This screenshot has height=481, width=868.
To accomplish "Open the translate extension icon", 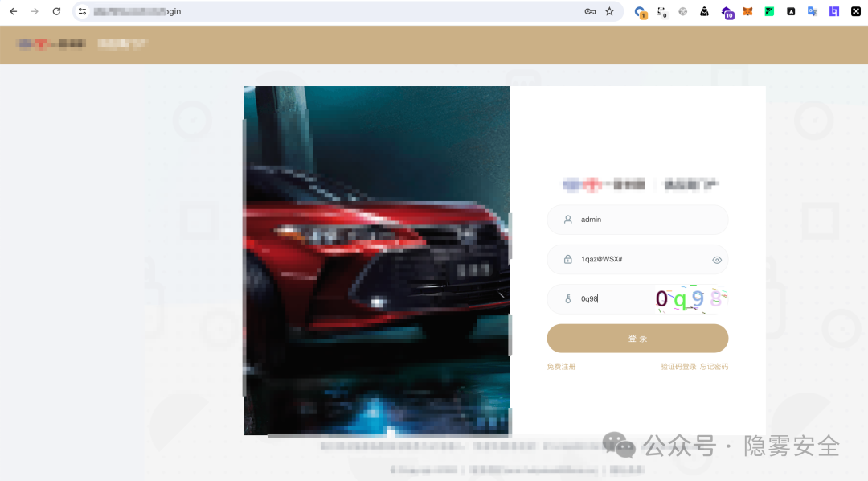I will 812,11.
